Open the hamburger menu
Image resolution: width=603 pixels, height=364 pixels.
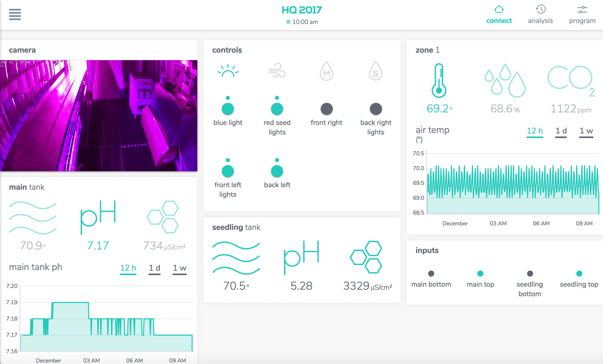(x=15, y=14)
